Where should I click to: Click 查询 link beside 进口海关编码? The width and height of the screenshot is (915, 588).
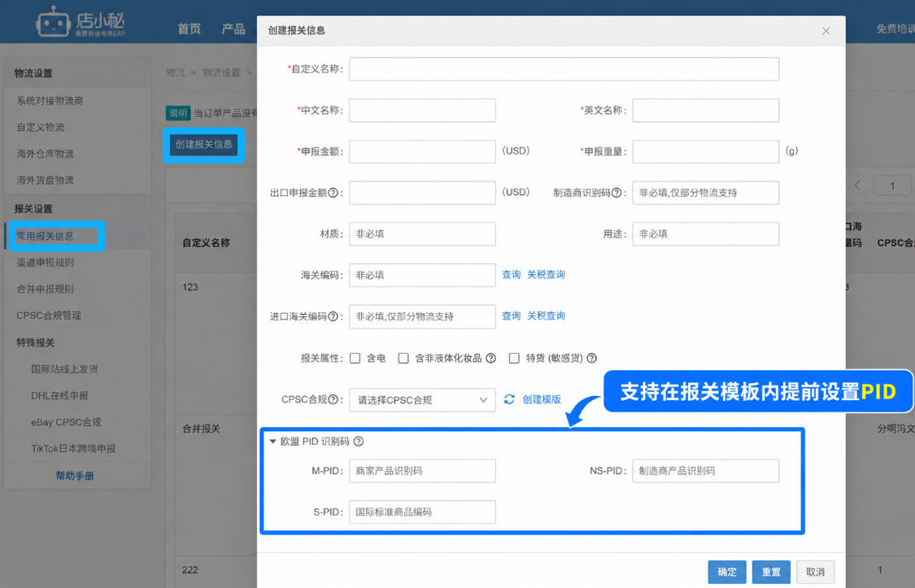pyautogui.click(x=512, y=316)
